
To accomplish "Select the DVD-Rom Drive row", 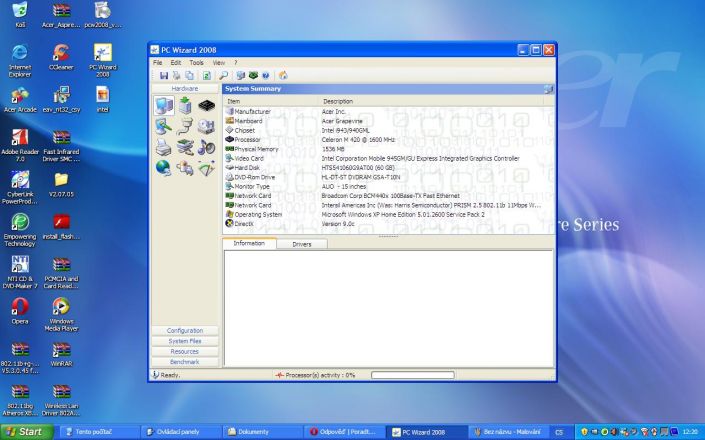I will tap(388, 177).
